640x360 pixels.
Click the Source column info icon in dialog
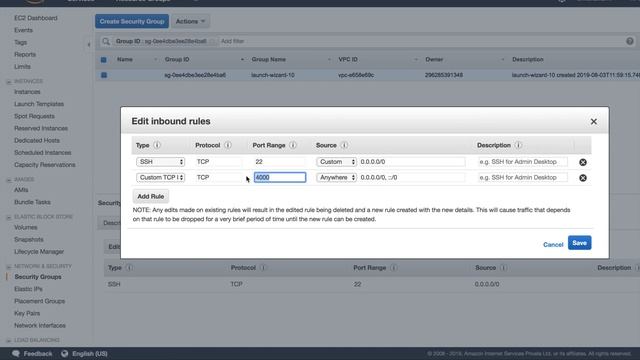(344, 145)
